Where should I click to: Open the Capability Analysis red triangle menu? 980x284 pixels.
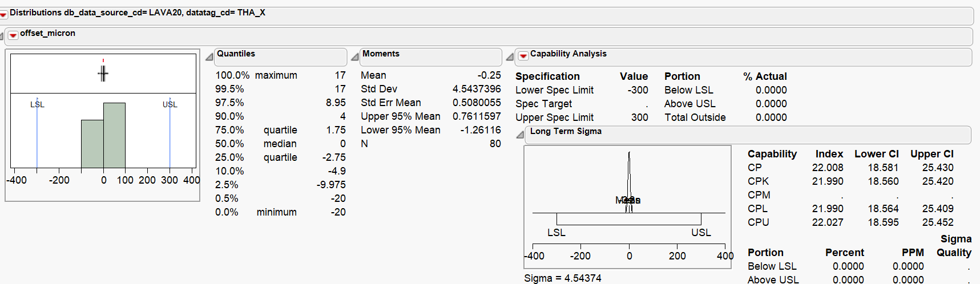coord(523,56)
